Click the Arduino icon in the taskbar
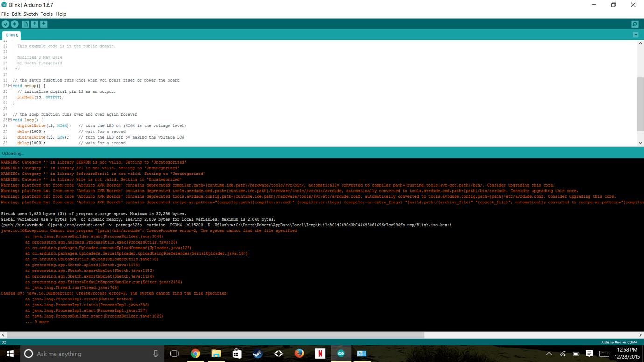 click(341, 354)
